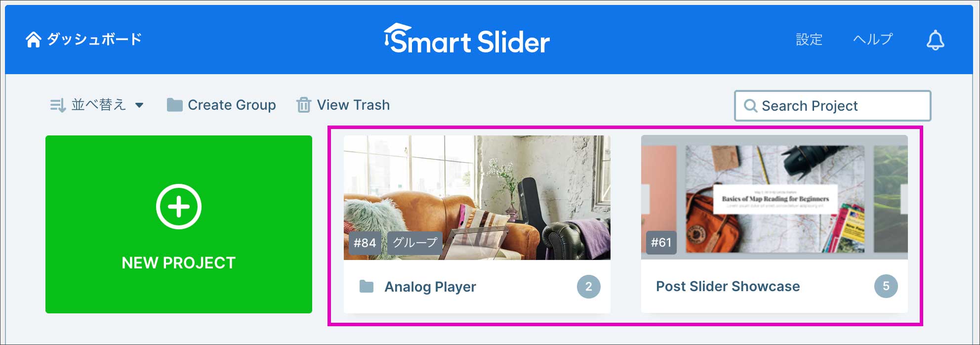Click folder icon next to Analog Player
This screenshot has height=345, width=980.
click(367, 286)
